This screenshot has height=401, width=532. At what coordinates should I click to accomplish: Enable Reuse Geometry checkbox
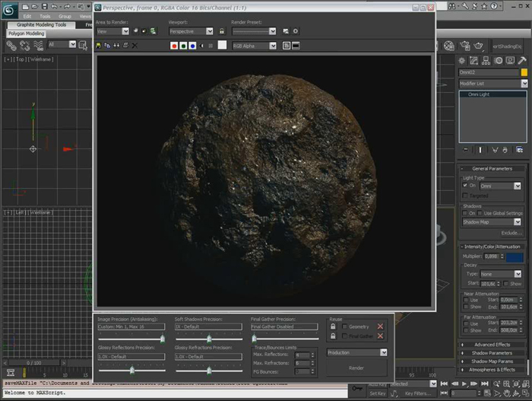point(345,326)
